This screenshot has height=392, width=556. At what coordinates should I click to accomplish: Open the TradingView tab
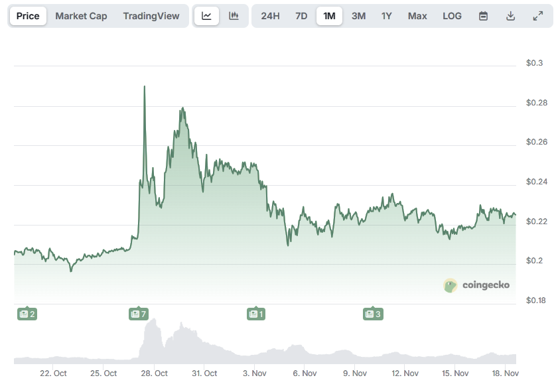pos(151,16)
